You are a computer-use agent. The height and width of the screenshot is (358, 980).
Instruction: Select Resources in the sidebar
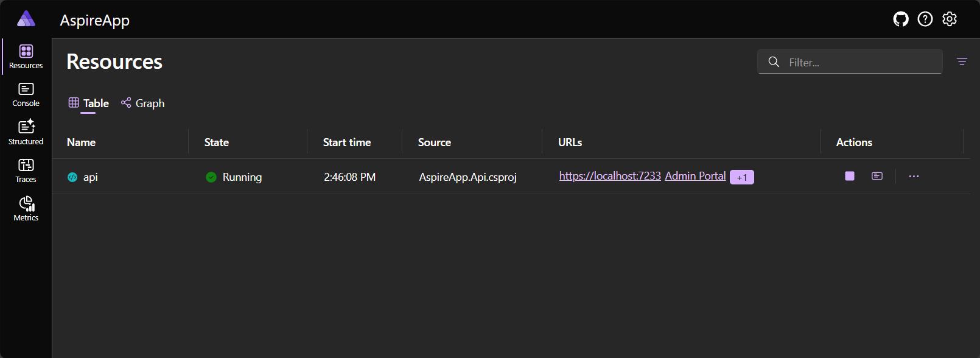(x=26, y=57)
